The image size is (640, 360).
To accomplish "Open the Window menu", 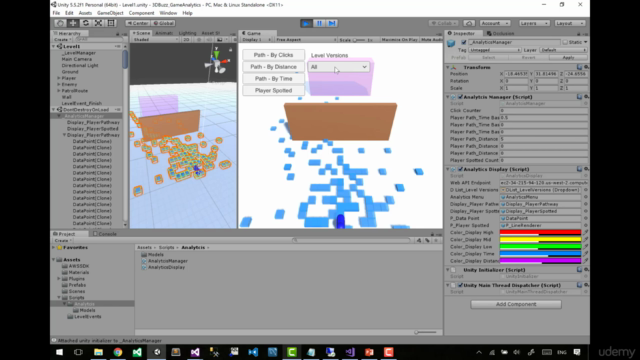I will click(168, 13).
